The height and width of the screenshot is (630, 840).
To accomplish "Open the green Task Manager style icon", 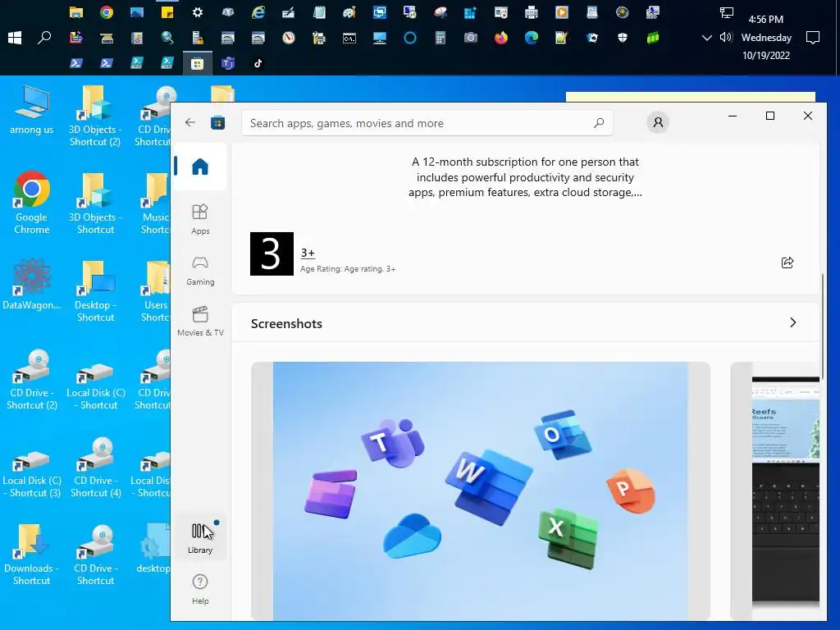I will [x=652, y=38].
